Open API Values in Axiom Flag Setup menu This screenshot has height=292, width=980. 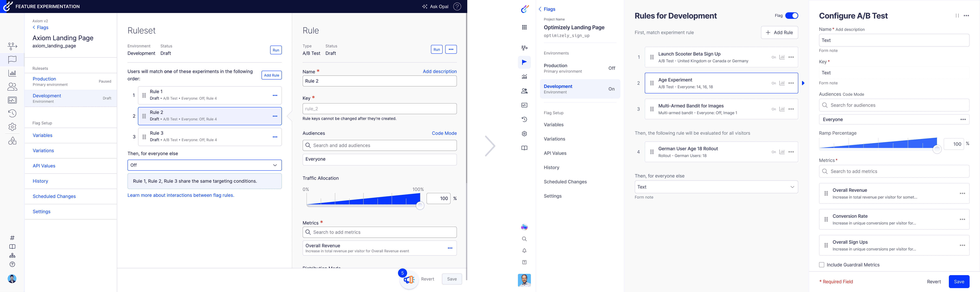coord(44,166)
